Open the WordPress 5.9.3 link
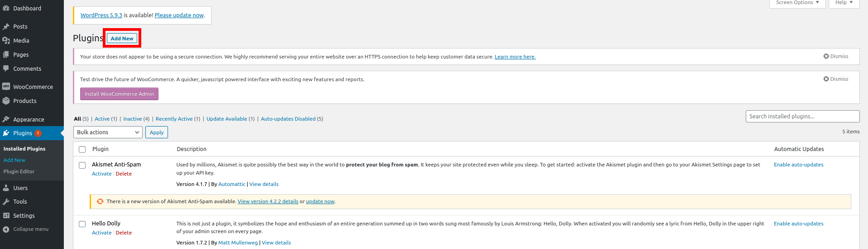 tap(101, 15)
